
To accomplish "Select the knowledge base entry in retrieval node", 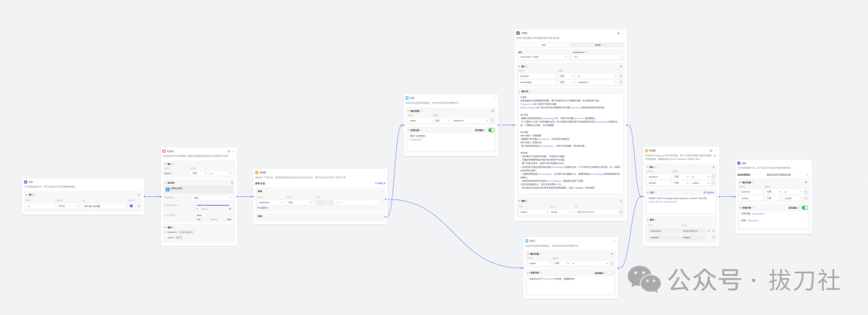I will coord(199,189).
